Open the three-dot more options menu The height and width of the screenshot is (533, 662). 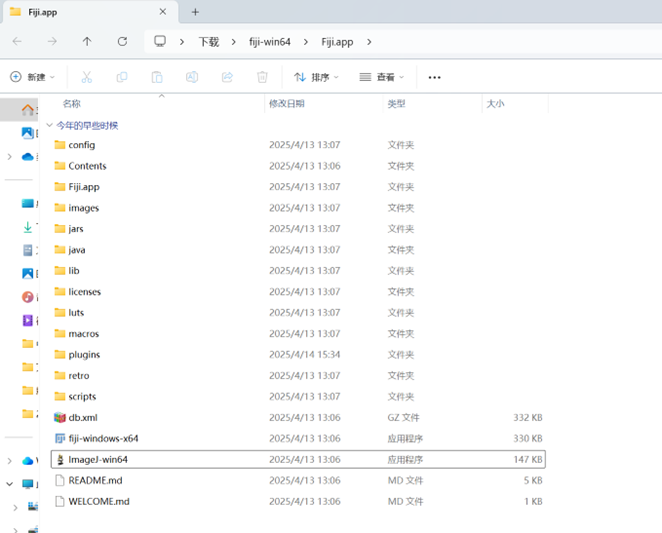point(434,77)
